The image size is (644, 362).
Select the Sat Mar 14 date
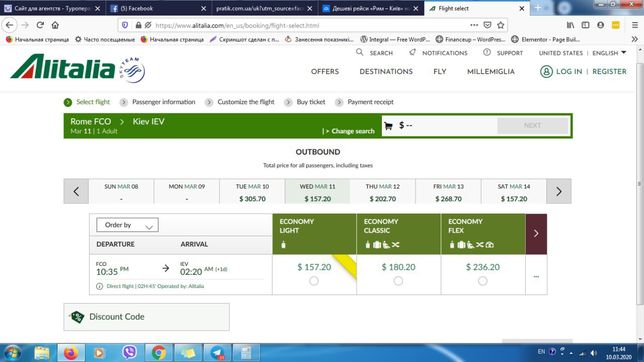click(x=514, y=192)
